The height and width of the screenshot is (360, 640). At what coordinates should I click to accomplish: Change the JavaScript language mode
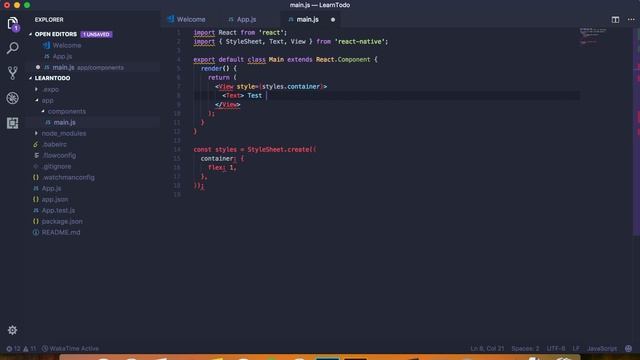(602, 349)
